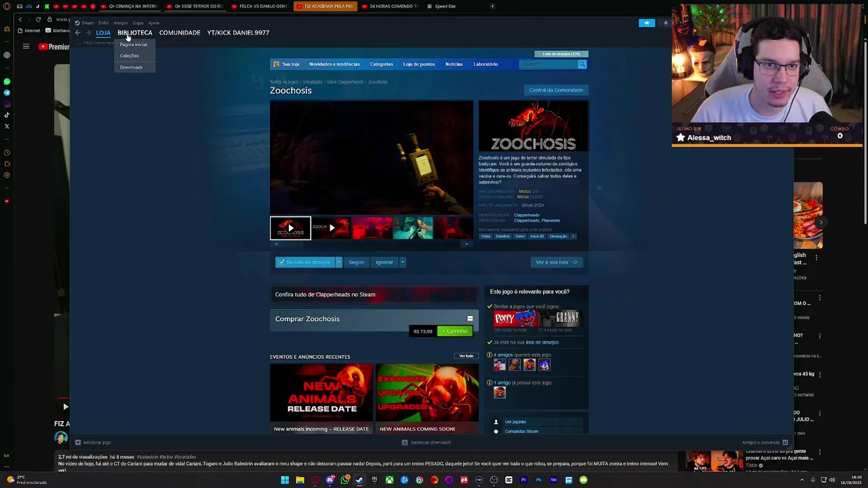868x488 pixels.
Task: Switch to the LOJA tab
Action: 103,33
